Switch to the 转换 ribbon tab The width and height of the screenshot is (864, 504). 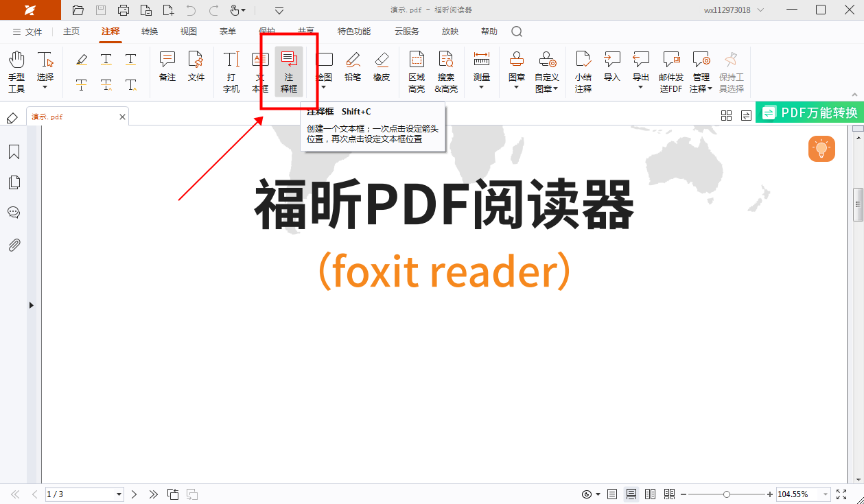[x=150, y=32]
